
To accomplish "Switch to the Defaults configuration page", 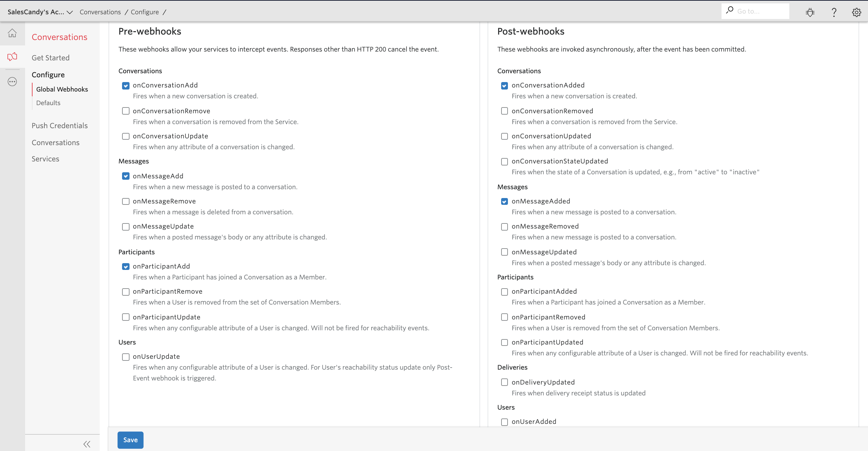I will [48, 103].
